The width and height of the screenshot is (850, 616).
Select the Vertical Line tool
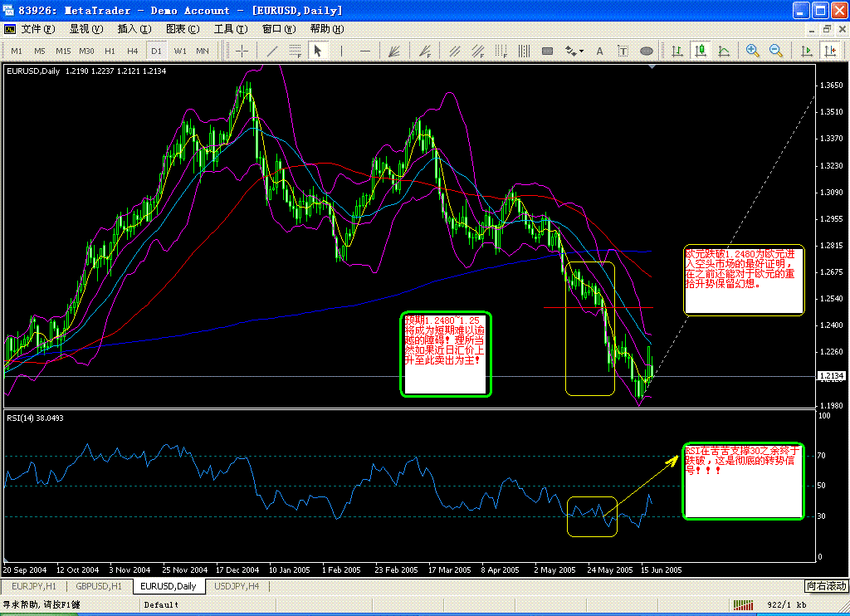point(341,51)
